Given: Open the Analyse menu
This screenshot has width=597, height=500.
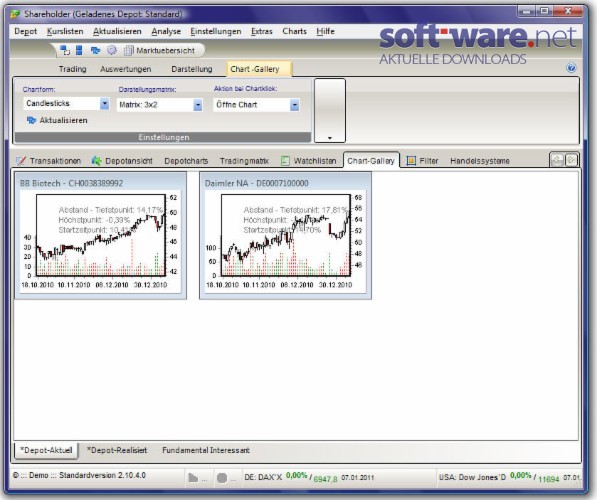Looking at the screenshot, I should [x=166, y=31].
